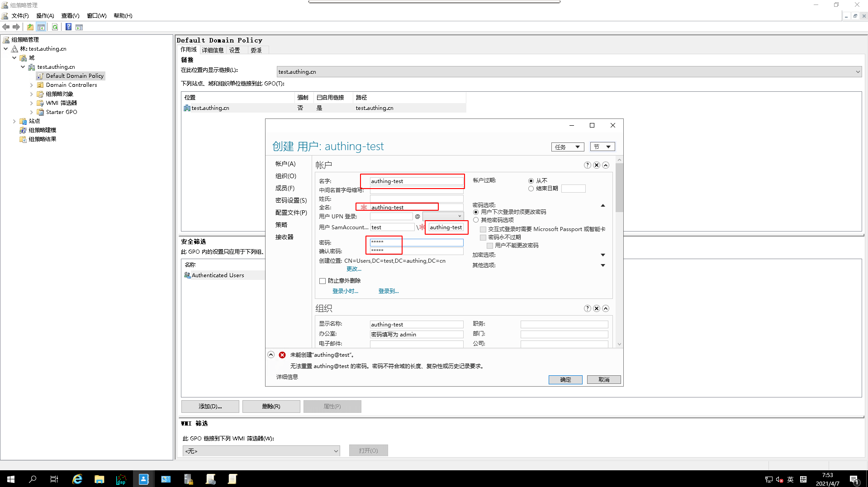
Task: Click the Refresh icon in the toolbar
Action: (55, 27)
